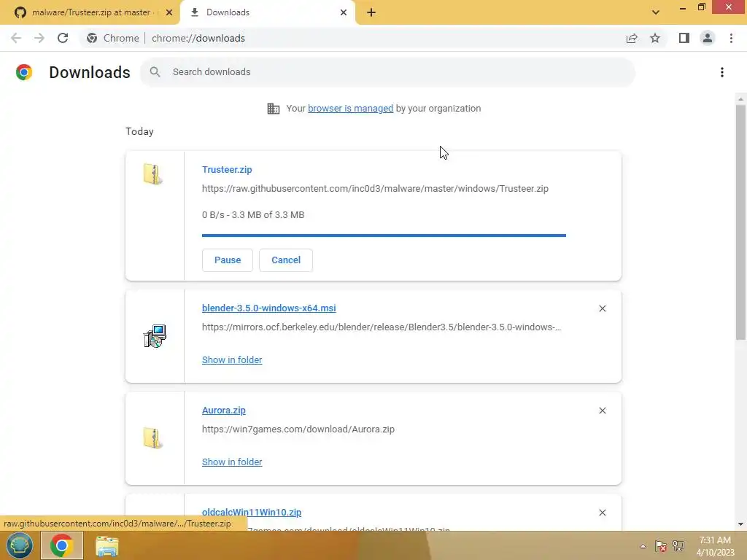Click the scrollbar down arrow
This screenshot has height=560, width=747.
pos(740,524)
